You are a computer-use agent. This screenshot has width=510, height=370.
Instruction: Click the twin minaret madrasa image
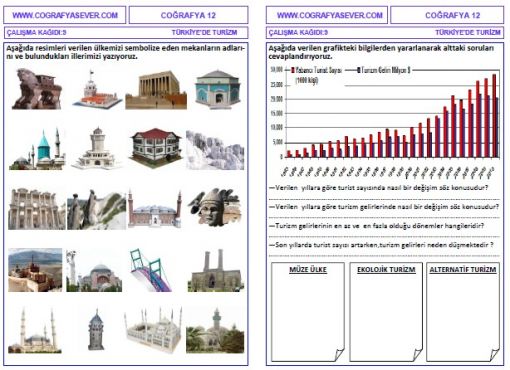point(215,271)
